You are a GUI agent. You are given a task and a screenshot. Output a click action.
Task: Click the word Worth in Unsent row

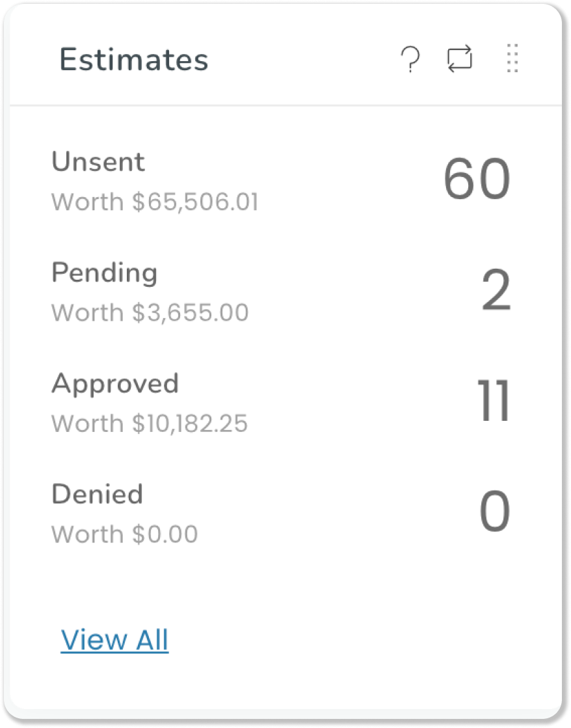pos(88,202)
